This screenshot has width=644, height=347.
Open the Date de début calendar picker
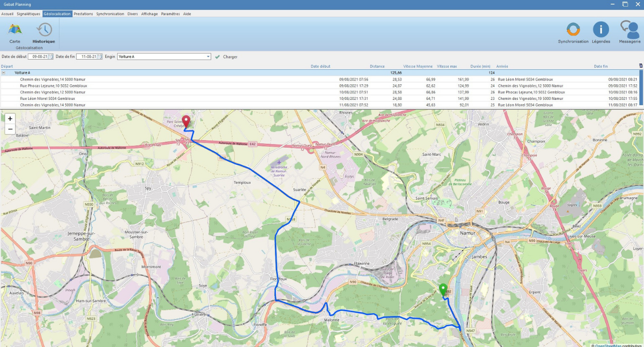point(51,56)
